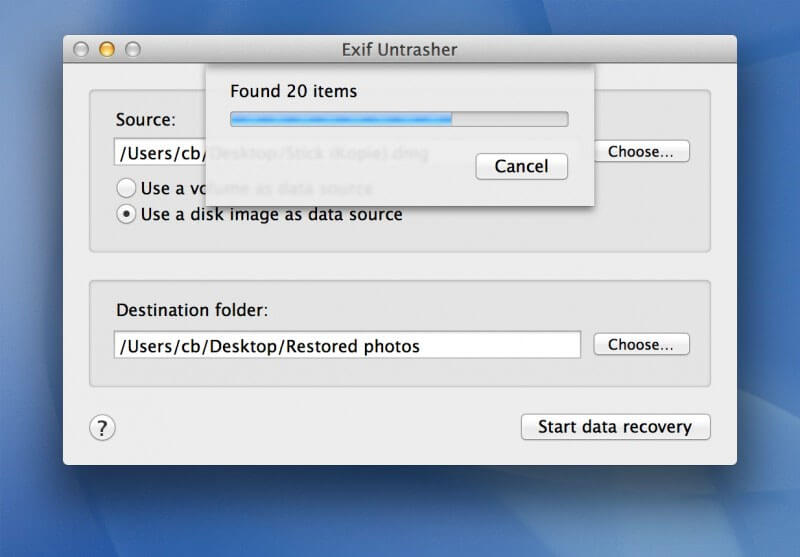Click the 'Source:' label
The height and width of the screenshot is (557, 800).
145,119
